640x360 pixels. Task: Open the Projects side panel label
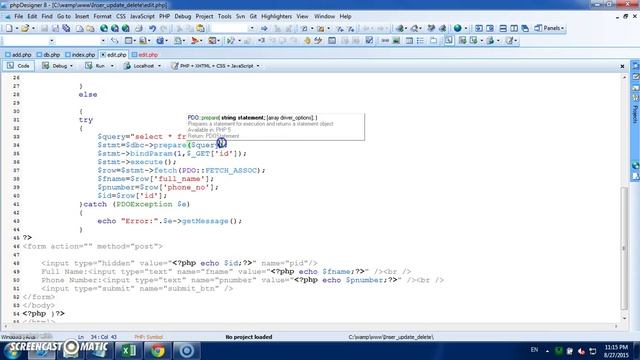pyautogui.click(x=635, y=114)
